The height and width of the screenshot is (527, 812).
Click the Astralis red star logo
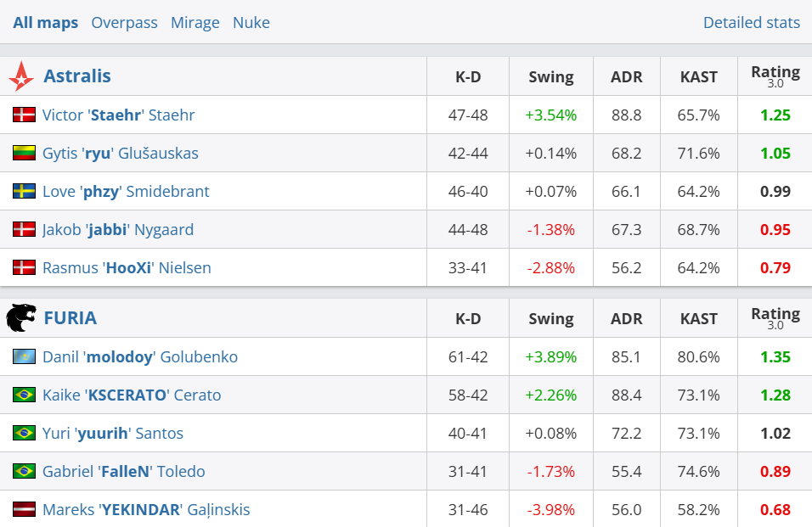[21, 76]
